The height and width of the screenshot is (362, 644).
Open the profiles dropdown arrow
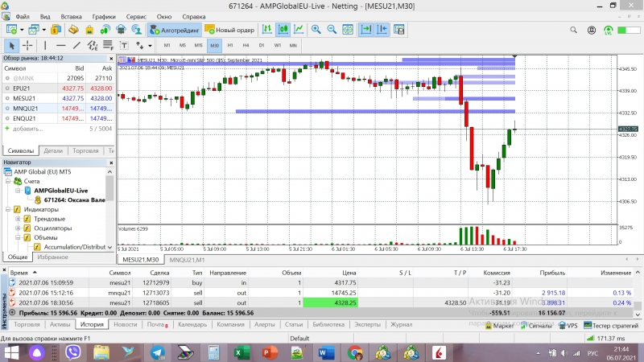tap(44, 30)
